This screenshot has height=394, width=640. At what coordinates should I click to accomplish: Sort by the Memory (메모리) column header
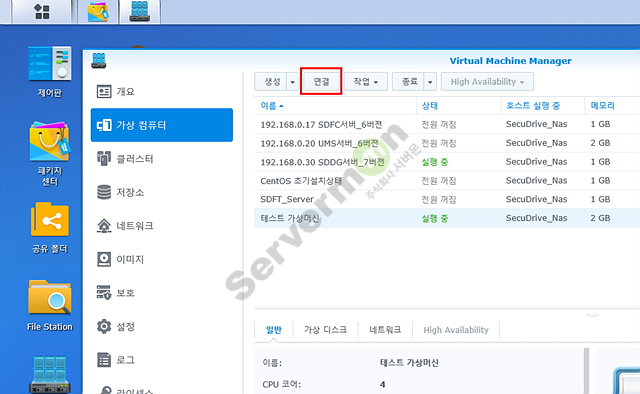pos(612,106)
